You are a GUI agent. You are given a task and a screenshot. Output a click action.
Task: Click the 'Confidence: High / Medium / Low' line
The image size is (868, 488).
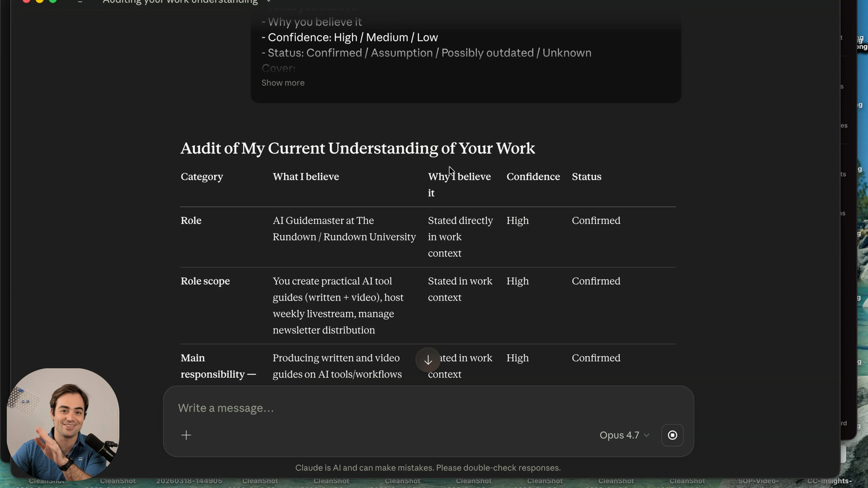click(x=350, y=37)
